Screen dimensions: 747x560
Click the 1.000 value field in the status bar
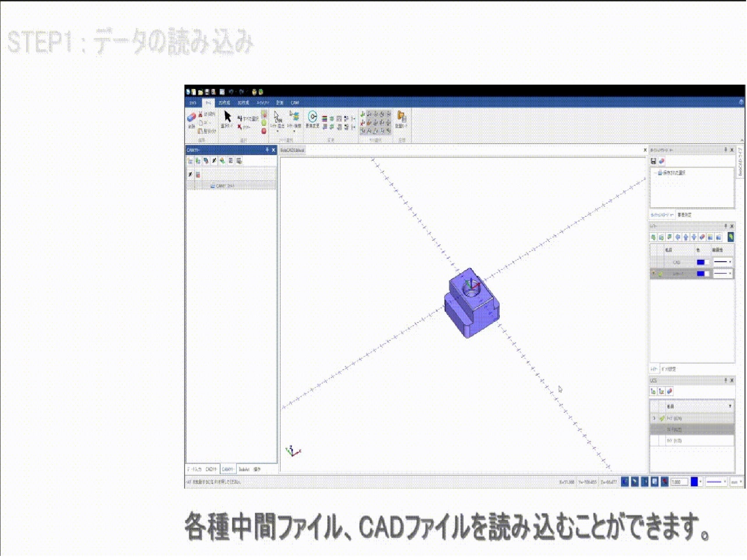pos(679,482)
